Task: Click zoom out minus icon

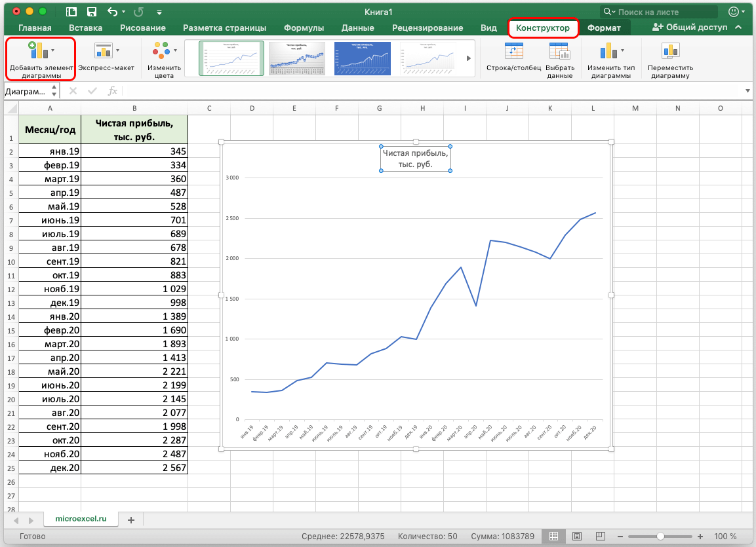Action: pyautogui.click(x=620, y=537)
